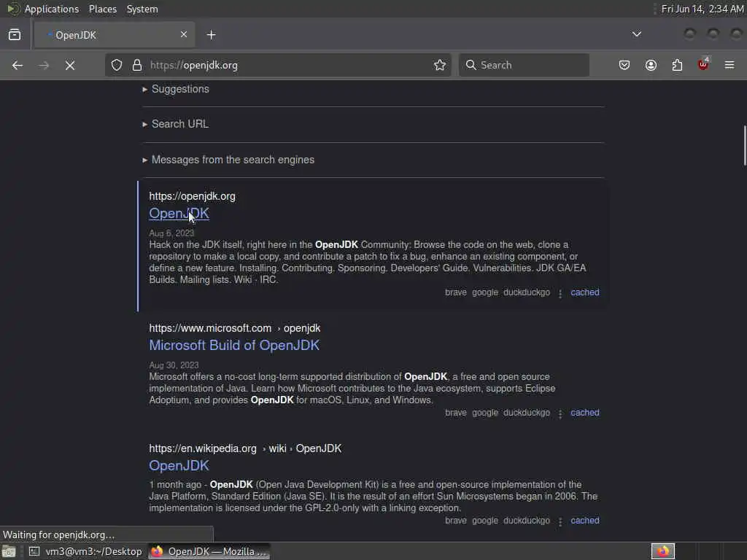Click the show desktop icon in taskbar

point(9,551)
